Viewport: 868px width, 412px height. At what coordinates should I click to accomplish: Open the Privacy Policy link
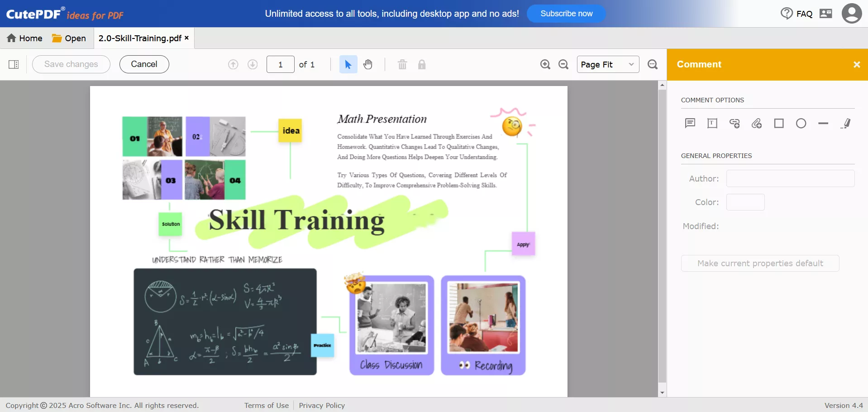point(321,405)
